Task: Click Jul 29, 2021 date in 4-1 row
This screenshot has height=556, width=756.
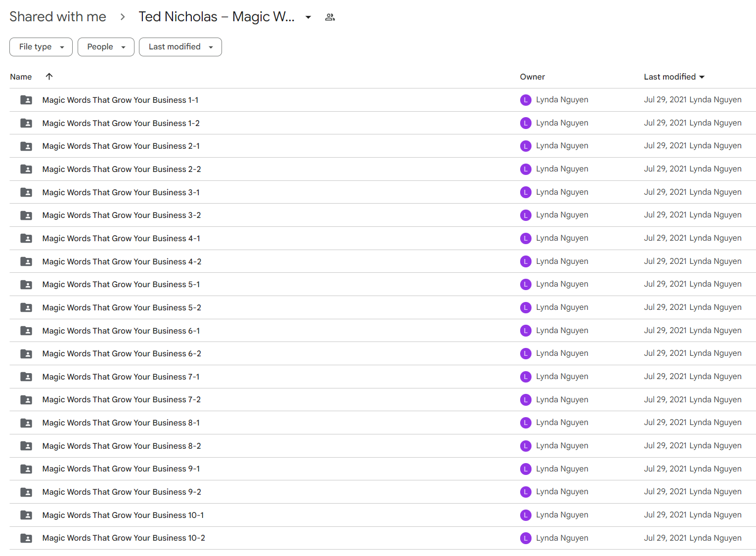Action: [665, 238]
